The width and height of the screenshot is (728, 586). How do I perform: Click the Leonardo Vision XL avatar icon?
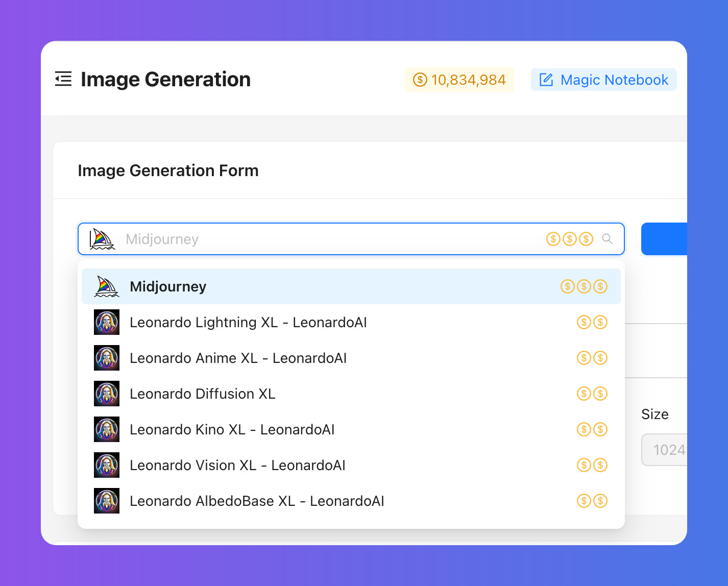point(107,465)
